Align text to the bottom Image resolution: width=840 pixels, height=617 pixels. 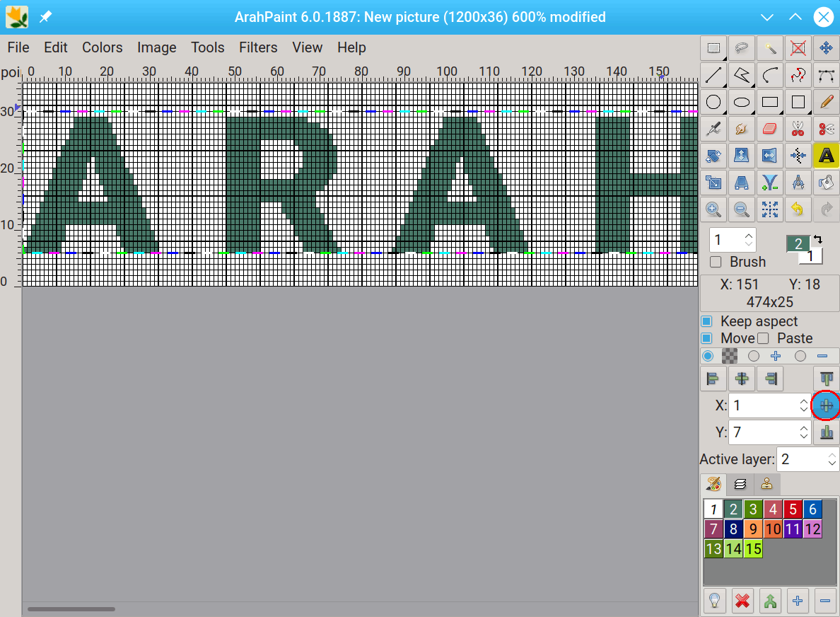(x=826, y=432)
